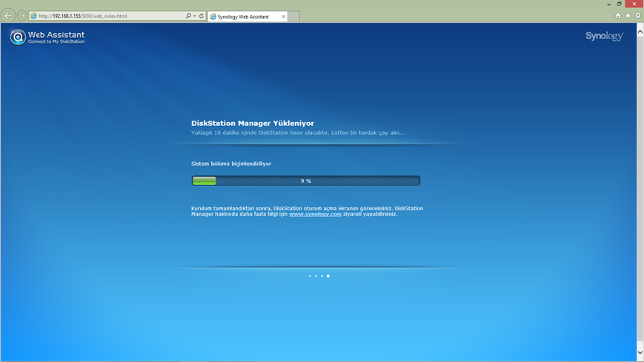The image size is (644, 362).
Task: Click the 'DiskStation Manager Yükleniyor' heading
Action: pyautogui.click(x=253, y=123)
